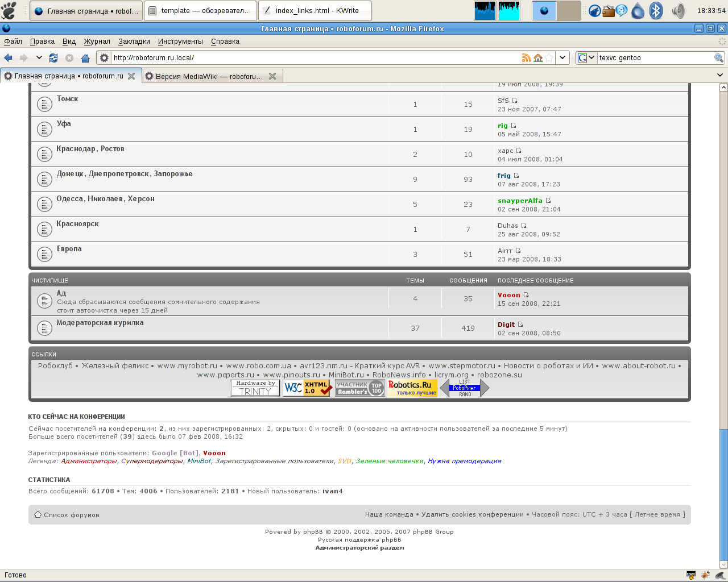The height and width of the screenshot is (582, 728).
Task: Click the Администраторский раздел link
Action: [359, 548]
